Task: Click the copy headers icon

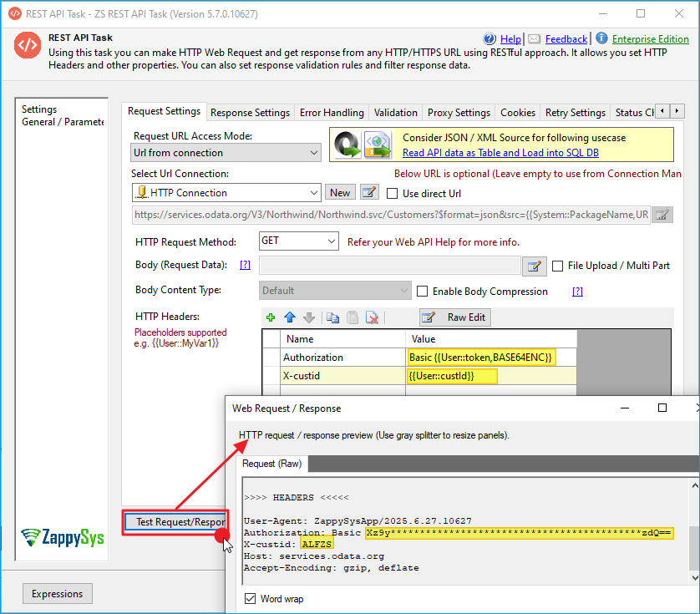Action: pyautogui.click(x=332, y=317)
